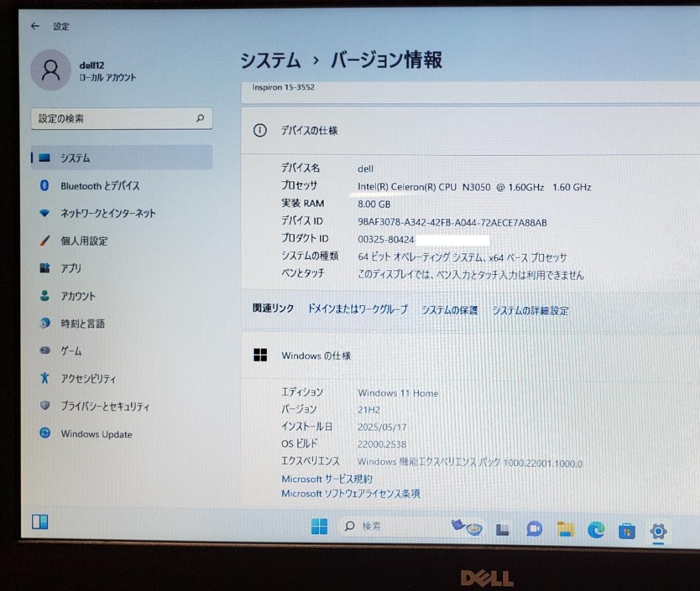Open システムの詳細設定
Image resolution: width=700 pixels, height=591 pixels.
(x=531, y=310)
